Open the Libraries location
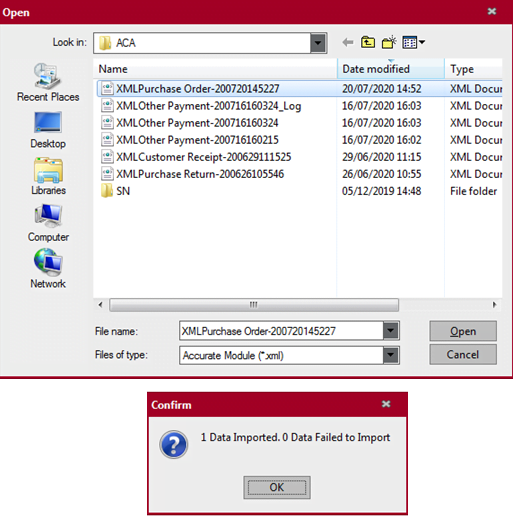The height and width of the screenshot is (517, 515). [48, 176]
